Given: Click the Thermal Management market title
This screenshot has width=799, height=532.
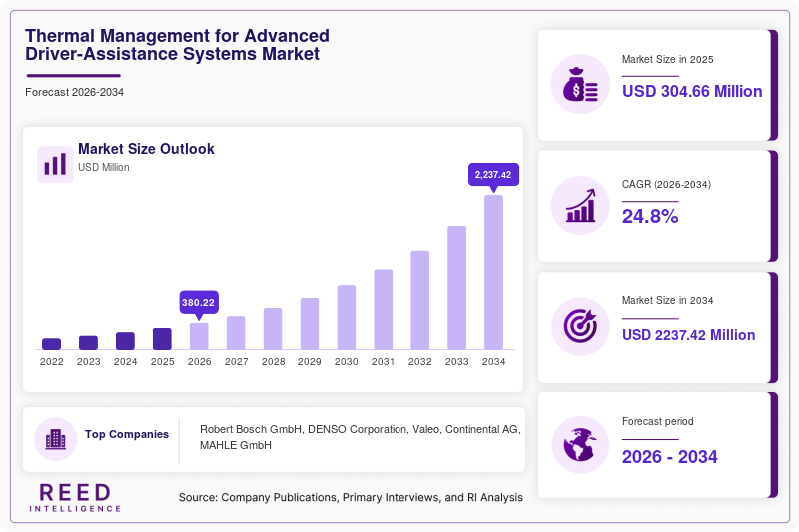Looking at the screenshot, I should click(177, 45).
